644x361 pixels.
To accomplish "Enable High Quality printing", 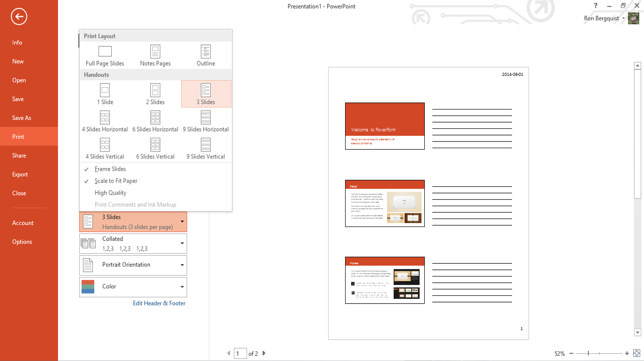I will coord(110,193).
